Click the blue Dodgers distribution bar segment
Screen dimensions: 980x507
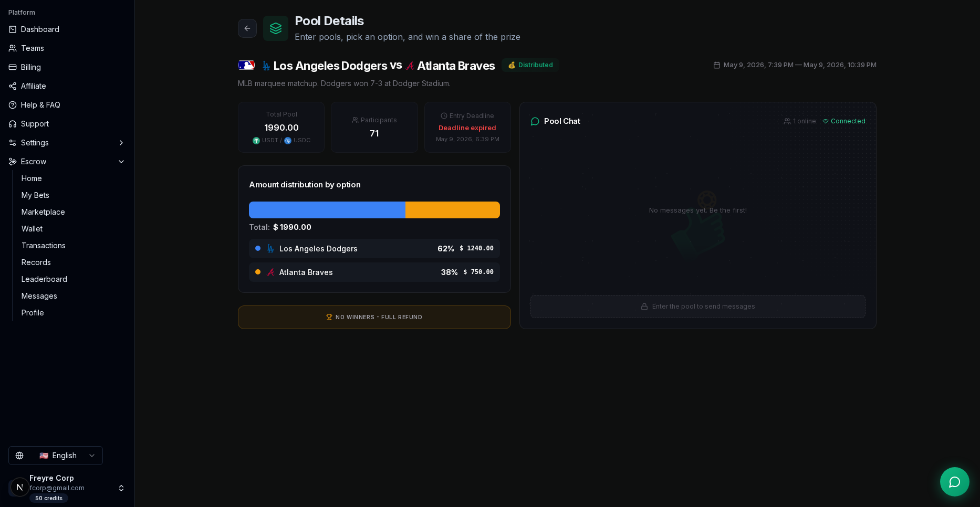pos(327,210)
